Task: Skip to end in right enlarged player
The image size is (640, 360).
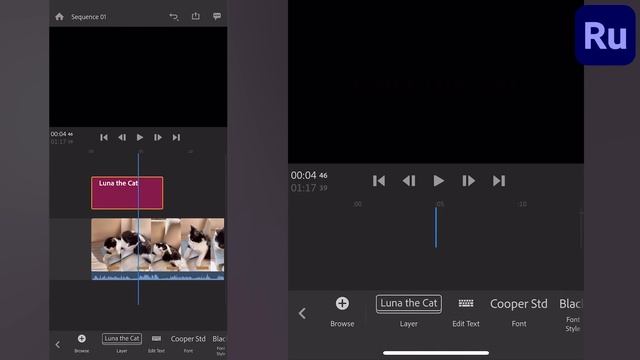Action: click(x=499, y=181)
